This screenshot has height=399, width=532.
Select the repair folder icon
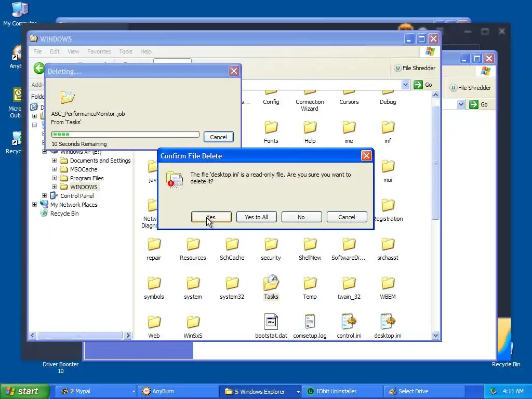(x=154, y=245)
